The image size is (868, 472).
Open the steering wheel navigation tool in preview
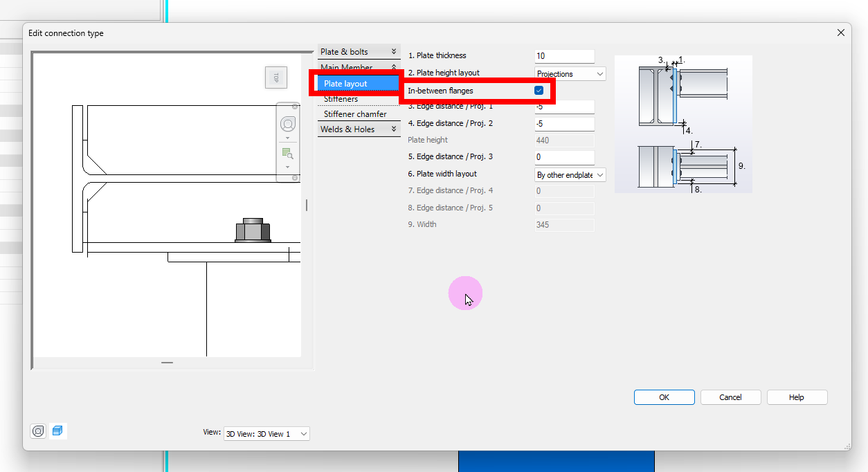click(x=287, y=124)
